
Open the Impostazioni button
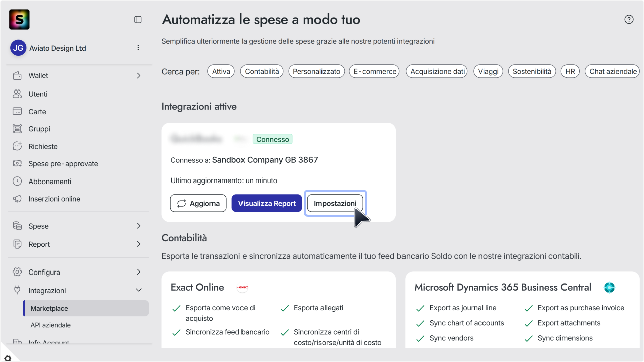pyautogui.click(x=335, y=203)
